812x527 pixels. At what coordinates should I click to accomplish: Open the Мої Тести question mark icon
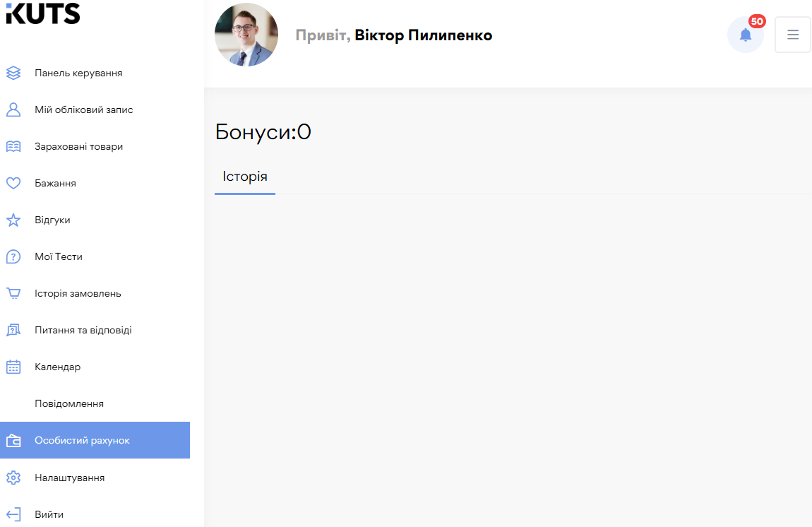tap(13, 256)
